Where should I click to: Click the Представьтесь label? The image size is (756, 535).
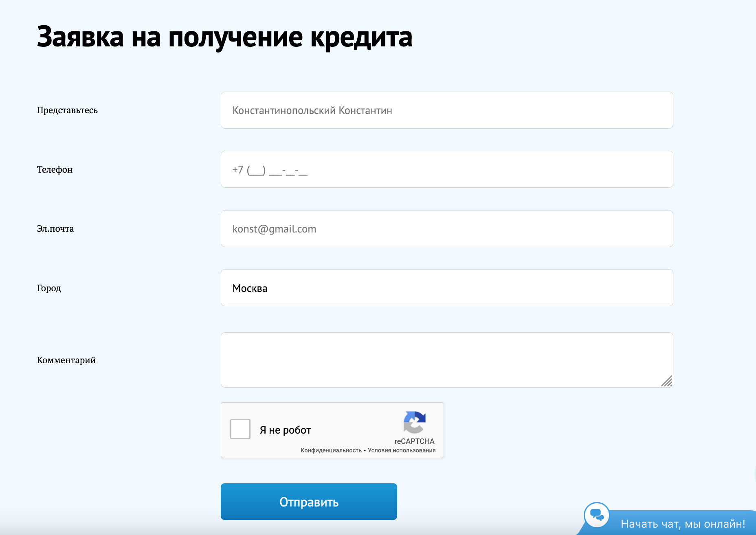(67, 110)
